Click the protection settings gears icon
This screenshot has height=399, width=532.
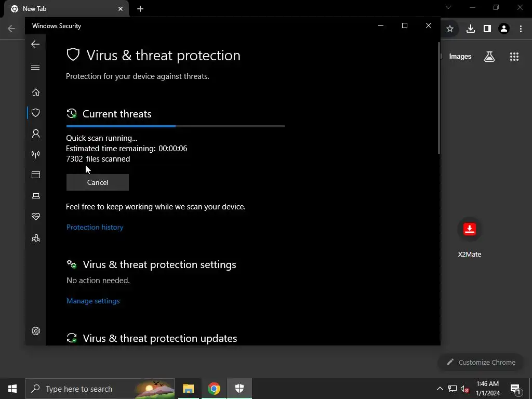click(72, 264)
